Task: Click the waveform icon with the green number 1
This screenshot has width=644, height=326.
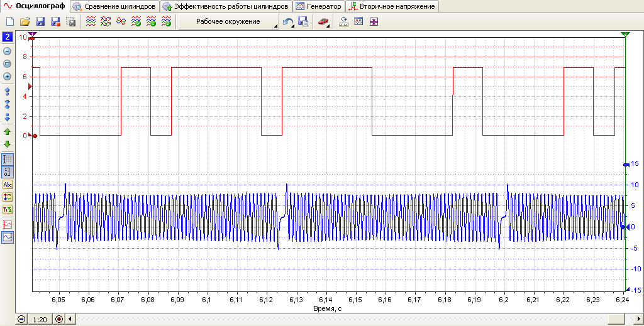Action: coord(151,22)
